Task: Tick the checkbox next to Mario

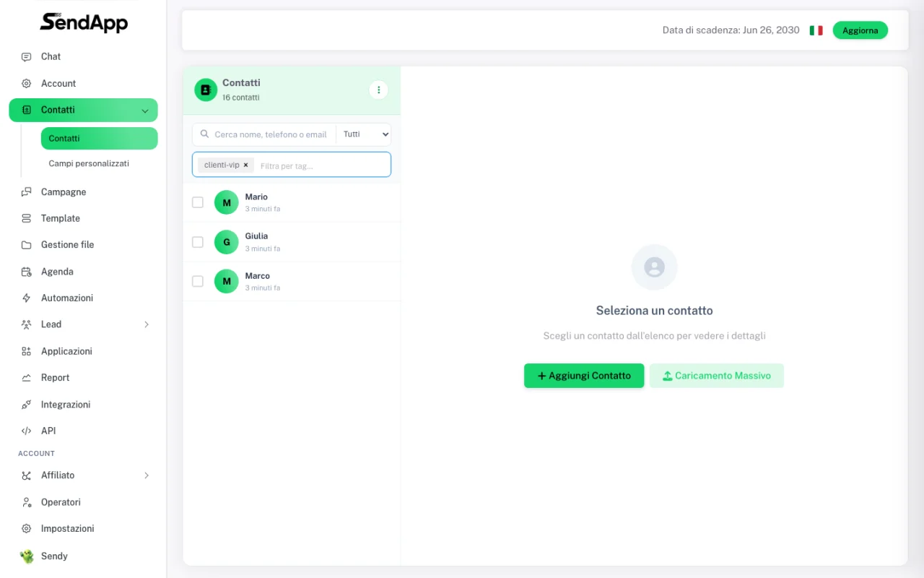Action: click(198, 202)
